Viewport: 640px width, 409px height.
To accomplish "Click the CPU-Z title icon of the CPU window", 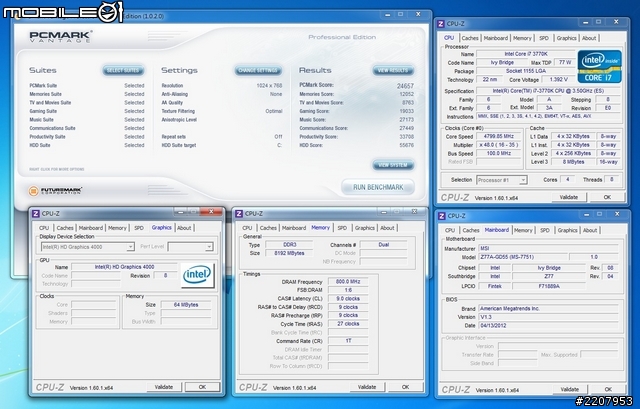I will coord(441,24).
